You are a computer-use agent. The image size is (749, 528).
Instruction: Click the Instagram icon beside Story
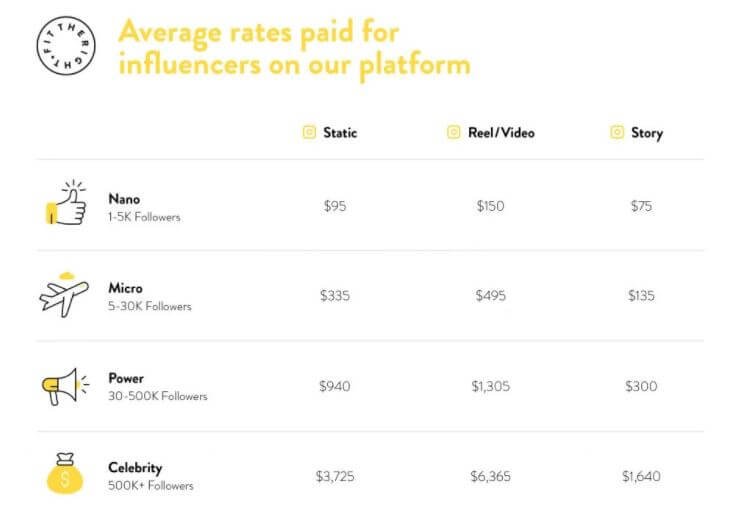point(617,132)
